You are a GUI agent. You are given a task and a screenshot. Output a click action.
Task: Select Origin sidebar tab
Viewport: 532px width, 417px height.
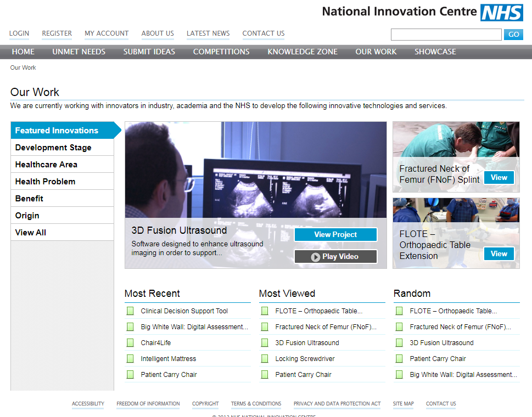pyautogui.click(x=63, y=215)
